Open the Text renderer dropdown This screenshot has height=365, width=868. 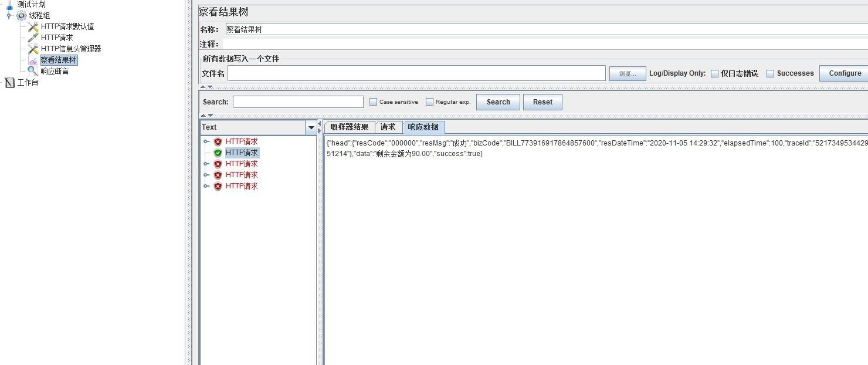tap(311, 127)
